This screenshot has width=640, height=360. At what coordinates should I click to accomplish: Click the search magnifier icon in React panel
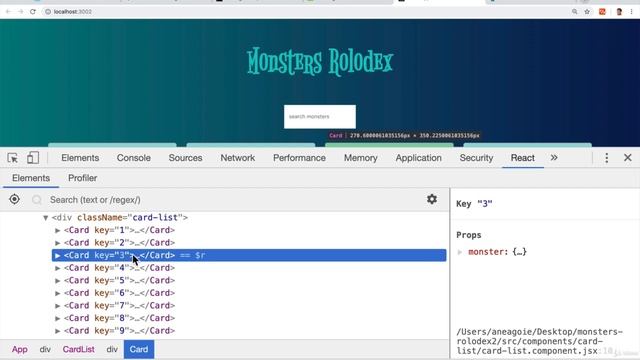(x=37, y=200)
